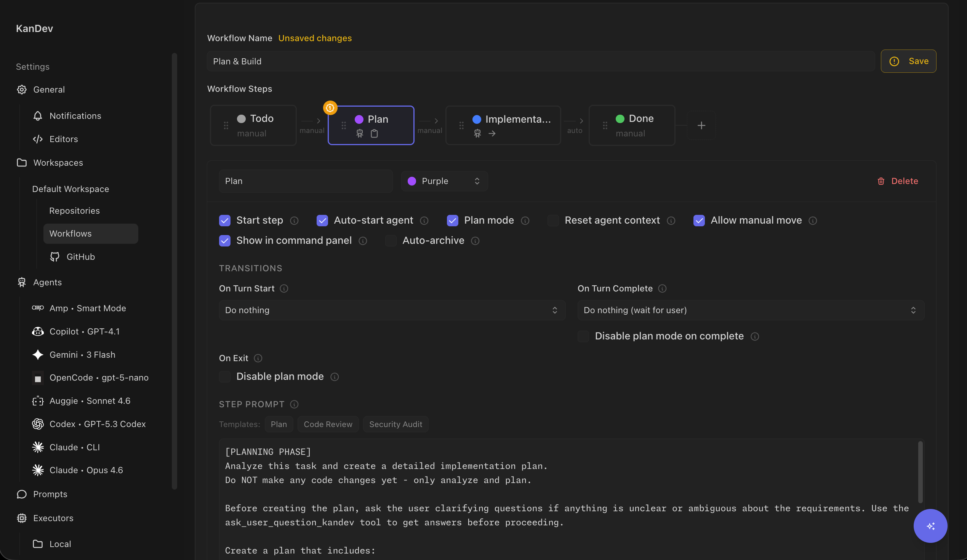
Task: Open Workflows settings page
Action: point(91,234)
